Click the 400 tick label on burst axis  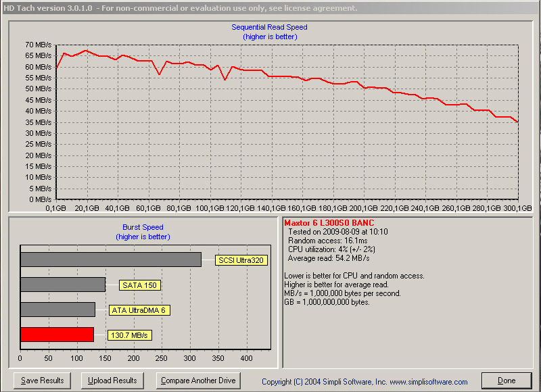pos(246,359)
